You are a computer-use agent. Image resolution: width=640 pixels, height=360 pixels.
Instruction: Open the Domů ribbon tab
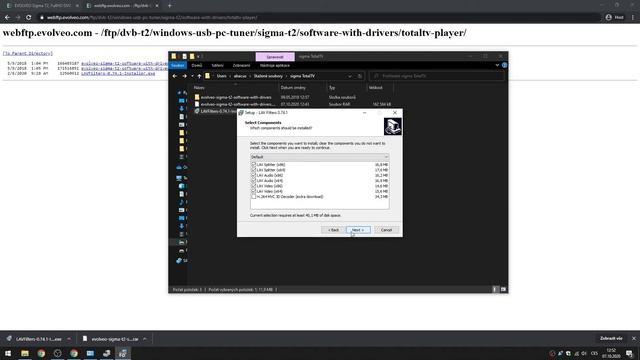(197, 65)
